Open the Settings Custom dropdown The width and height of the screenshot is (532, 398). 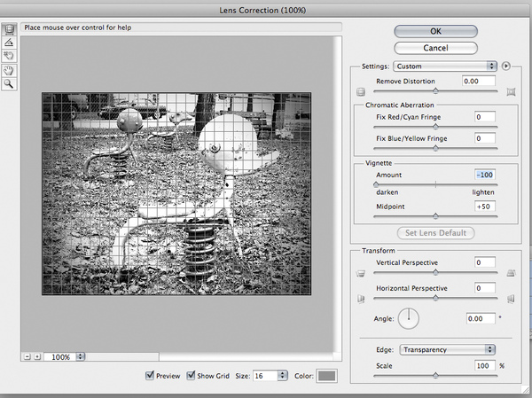[445, 66]
